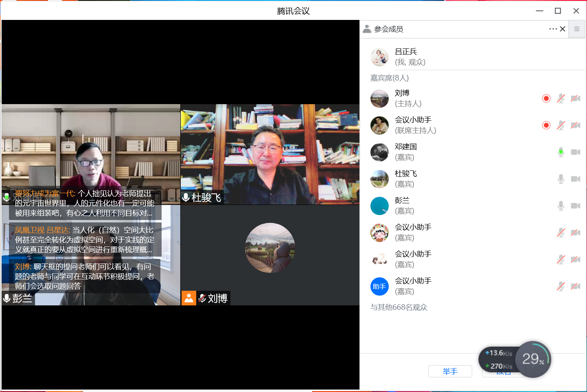Click the green microphone icon for 邓建国

click(561, 152)
